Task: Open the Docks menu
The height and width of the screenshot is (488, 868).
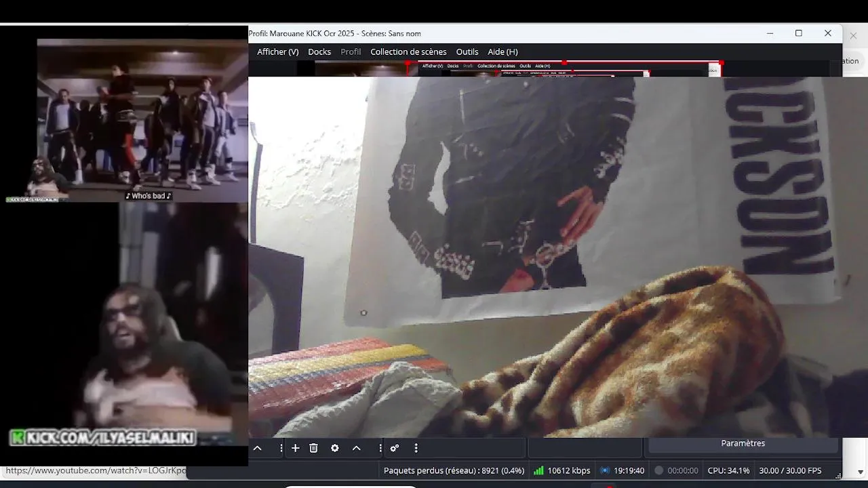Action: [x=319, y=52]
